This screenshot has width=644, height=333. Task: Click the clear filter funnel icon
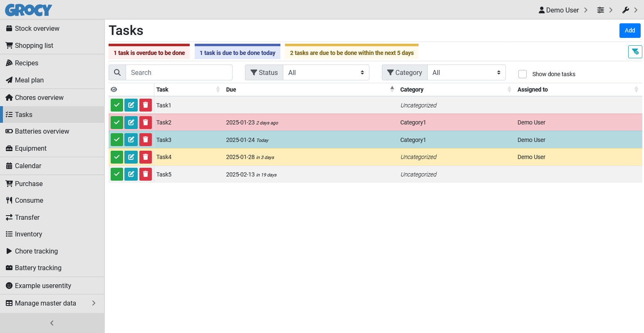635,52
